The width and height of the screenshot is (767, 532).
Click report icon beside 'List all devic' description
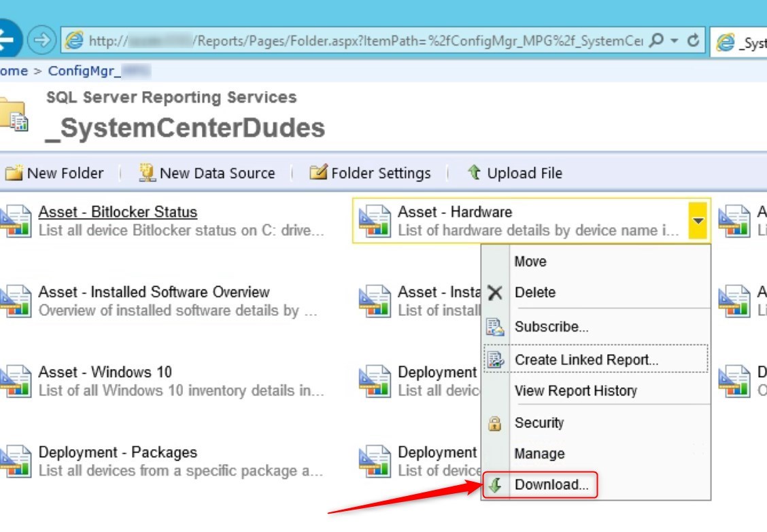(x=375, y=381)
